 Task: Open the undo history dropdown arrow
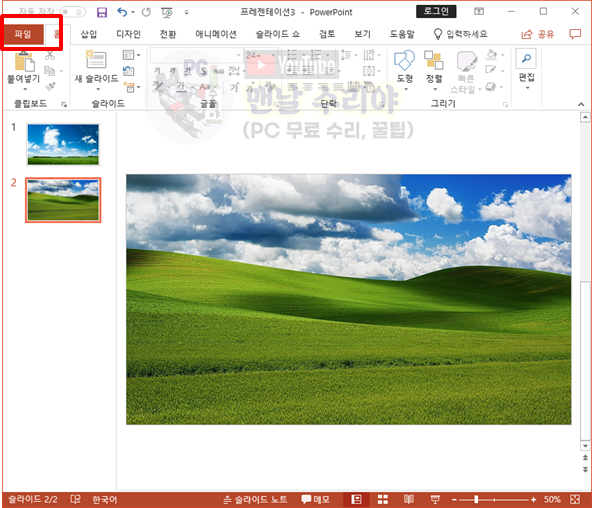point(133,12)
